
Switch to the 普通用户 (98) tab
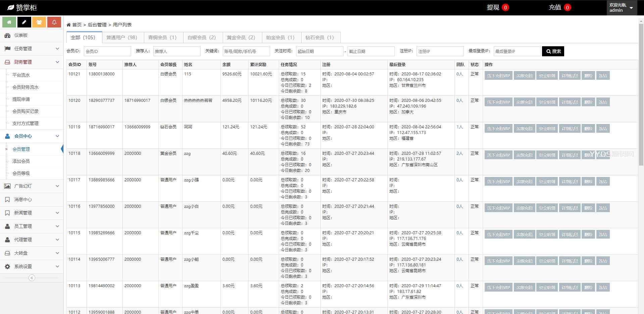[x=121, y=38]
